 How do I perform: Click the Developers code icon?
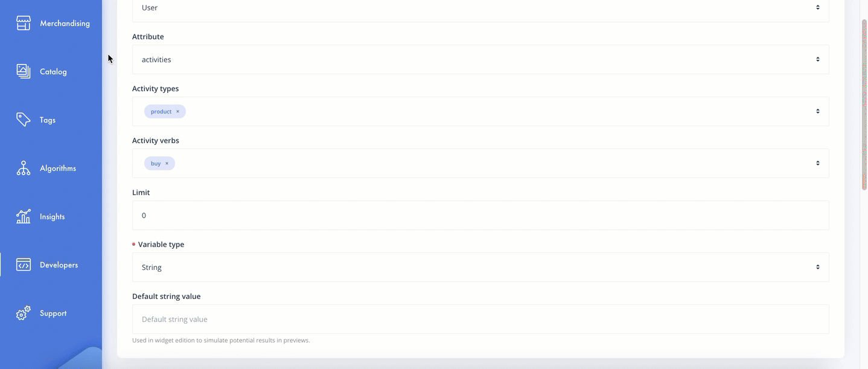24,265
